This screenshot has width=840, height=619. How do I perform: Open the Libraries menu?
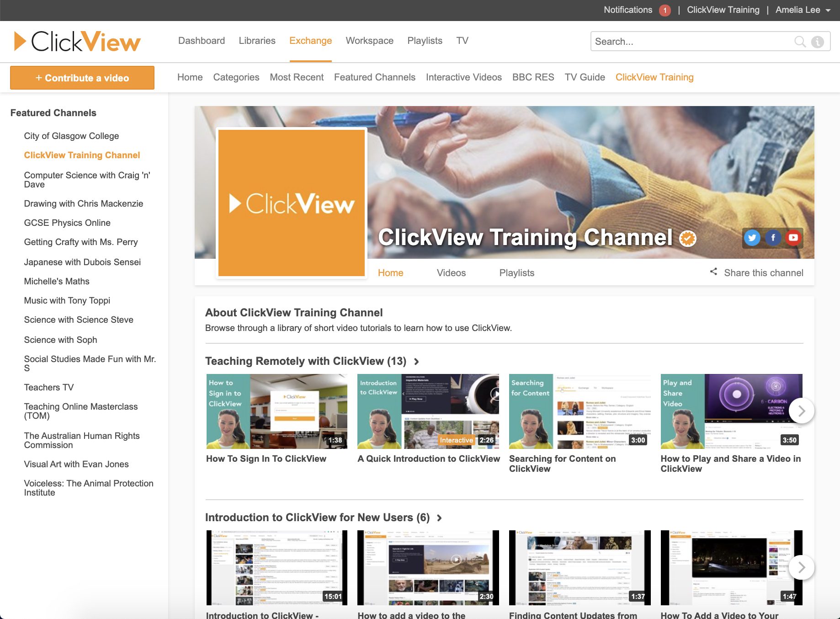257,41
